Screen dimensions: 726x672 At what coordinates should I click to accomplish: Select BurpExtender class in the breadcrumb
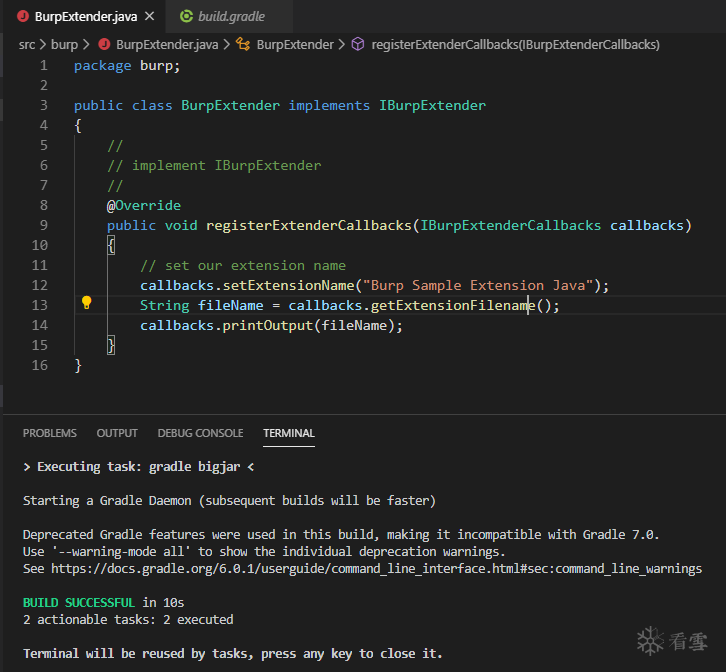pyautogui.click(x=295, y=44)
